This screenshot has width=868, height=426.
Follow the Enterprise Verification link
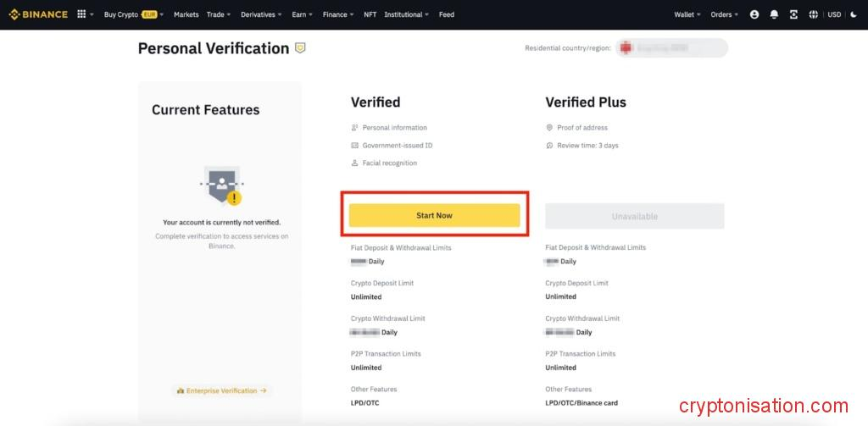click(221, 390)
